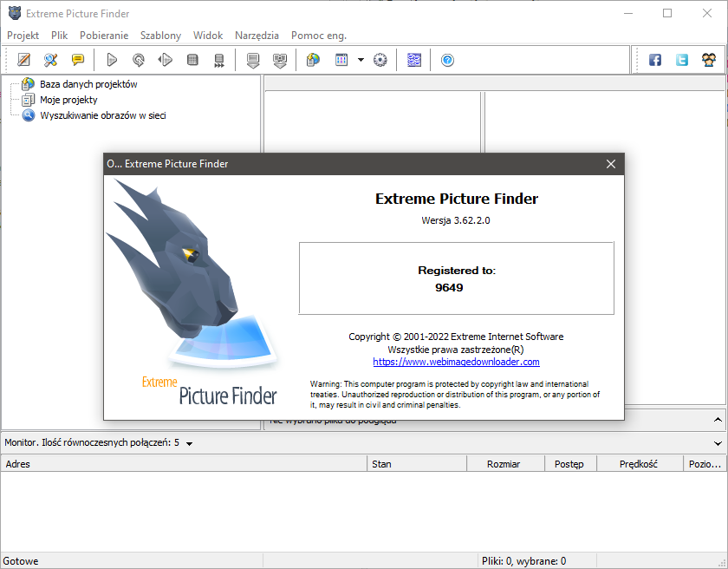Click the Copyright 2001-2022 line
728x569 pixels.
pyautogui.click(x=456, y=337)
